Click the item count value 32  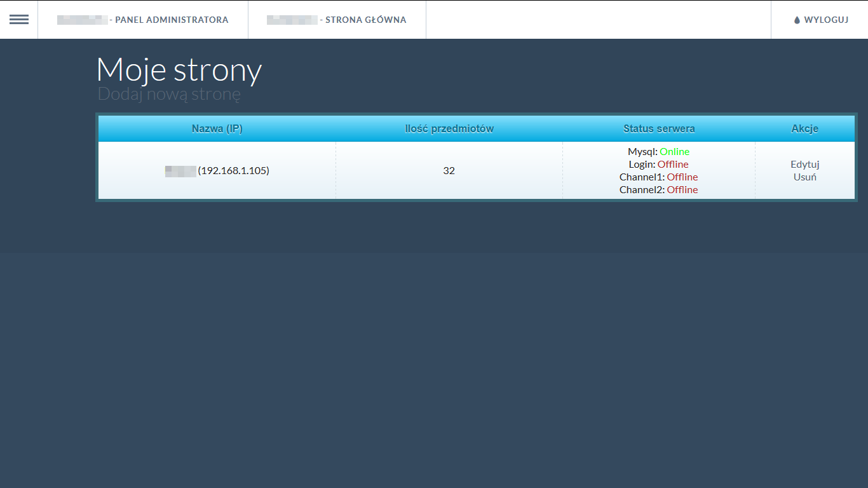[449, 170]
